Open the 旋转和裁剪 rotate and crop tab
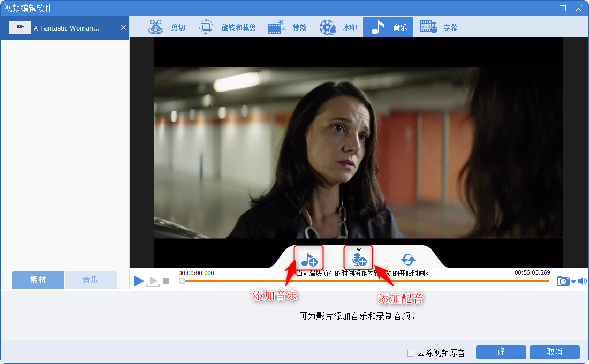589x364 pixels. click(x=228, y=27)
